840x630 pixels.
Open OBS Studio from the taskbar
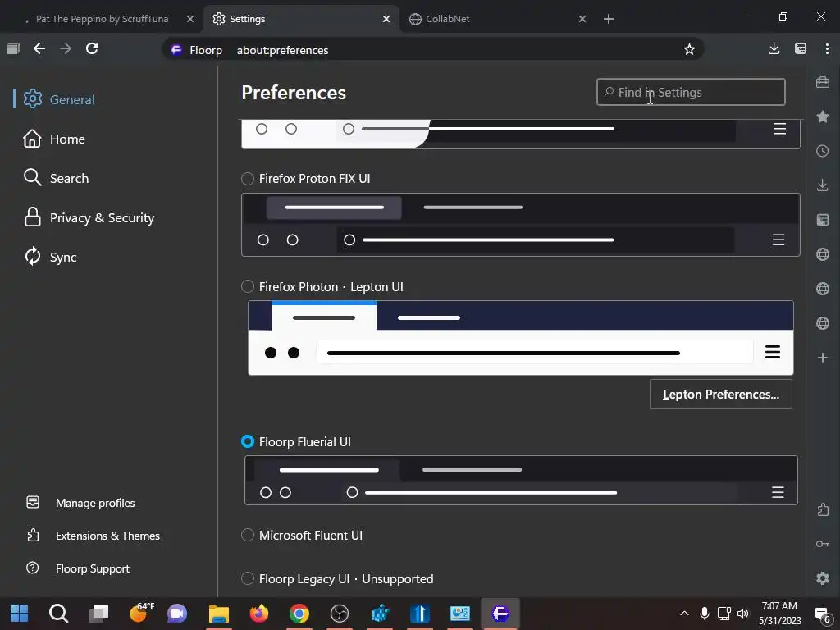[339, 614]
